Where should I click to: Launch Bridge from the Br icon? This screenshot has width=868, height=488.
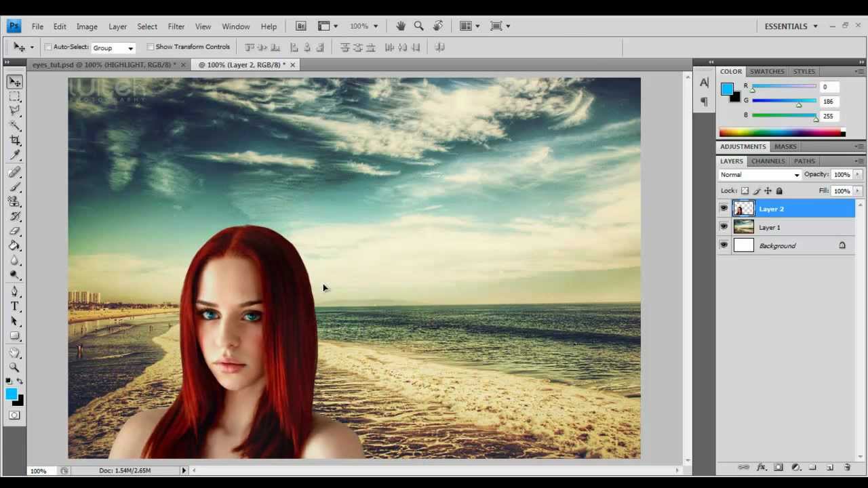tap(301, 26)
